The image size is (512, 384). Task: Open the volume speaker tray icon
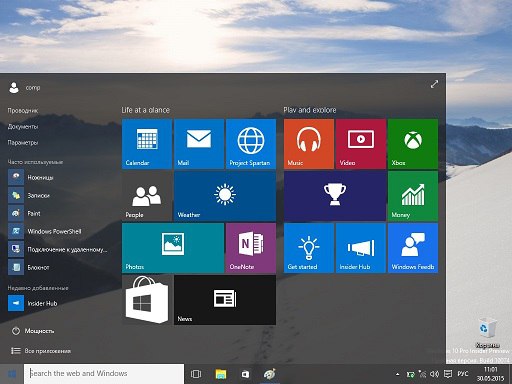pyautogui.click(x=434, y=374)
